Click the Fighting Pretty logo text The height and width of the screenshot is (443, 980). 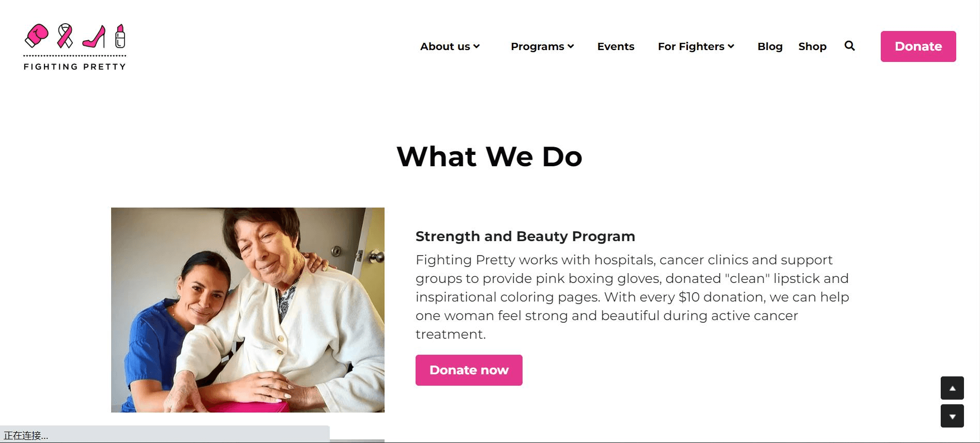click(x=75, y=67)
